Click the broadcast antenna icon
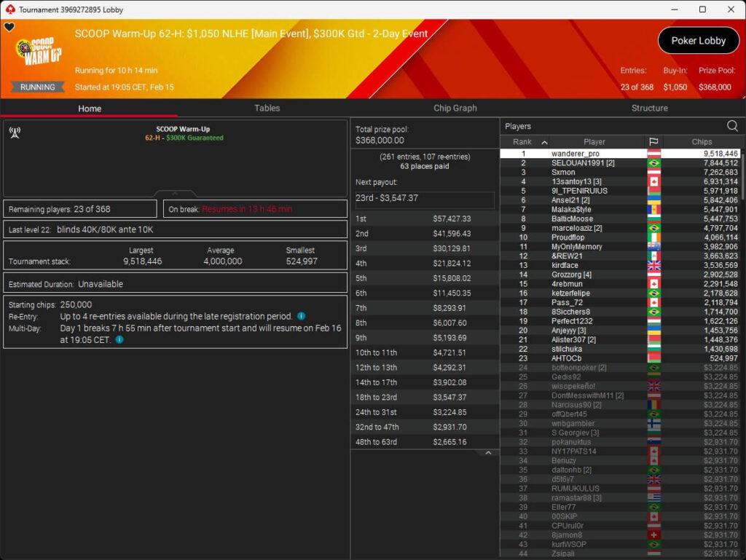Screen dimensions: 746x560 14,133
